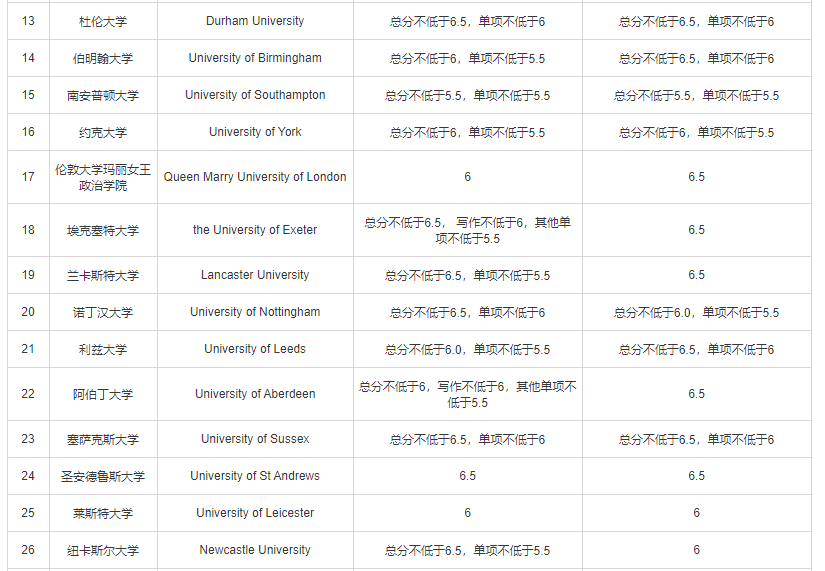Select the University of Birmingham cell
Viewport: 825px width, 571px height.
[x=255, y=58]
